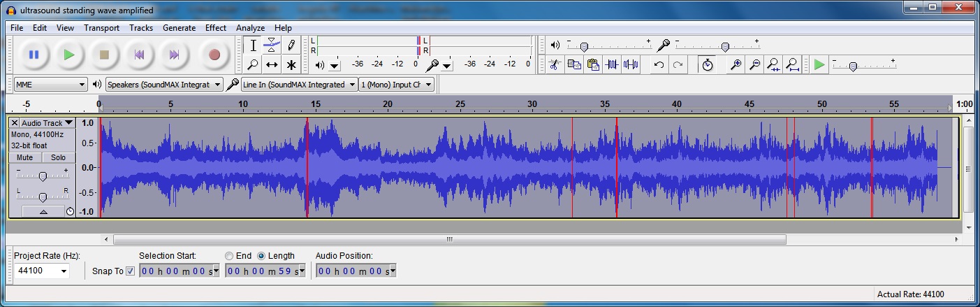This screenshot has height=307, width=980.
Task: Toggle the Snap To checkbox
Action: [x=130, y=271]
